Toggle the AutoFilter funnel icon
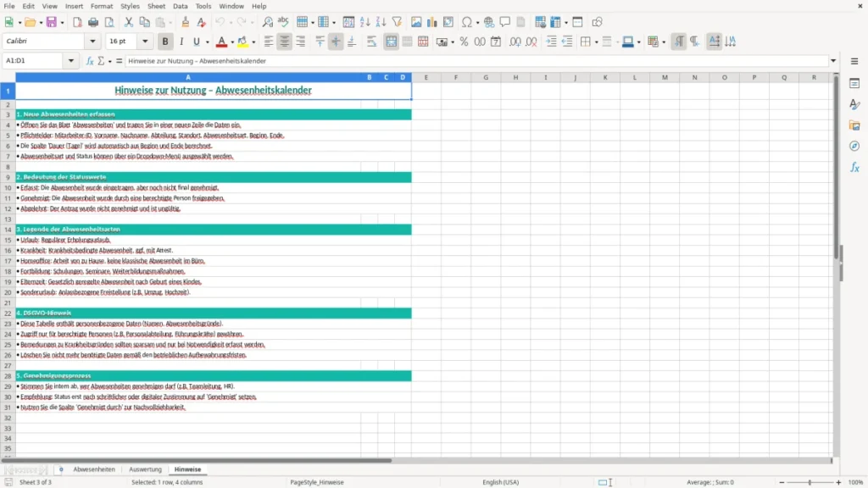868x488 pixels. [x=397, y=22]
